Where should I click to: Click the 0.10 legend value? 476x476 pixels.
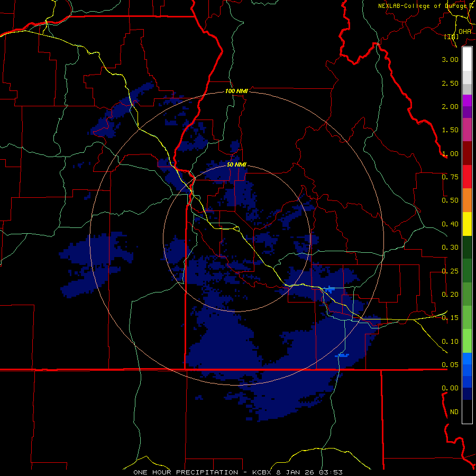pyautogui.click(x=450, y=341)
